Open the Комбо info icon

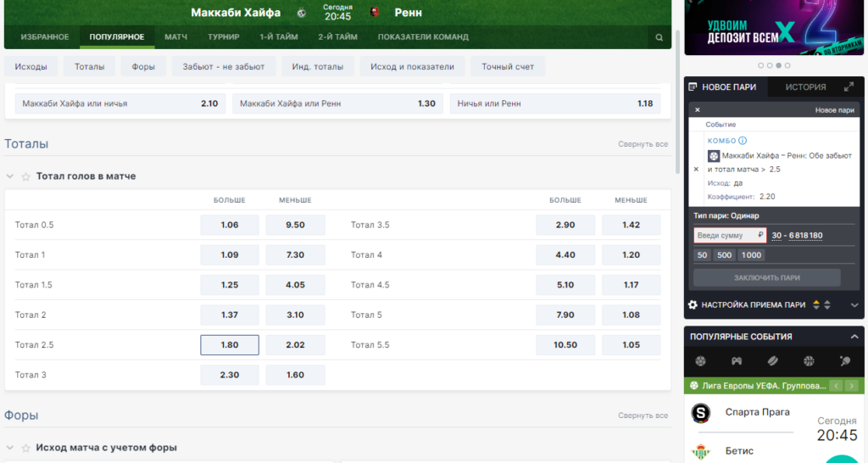click(743, 141)
